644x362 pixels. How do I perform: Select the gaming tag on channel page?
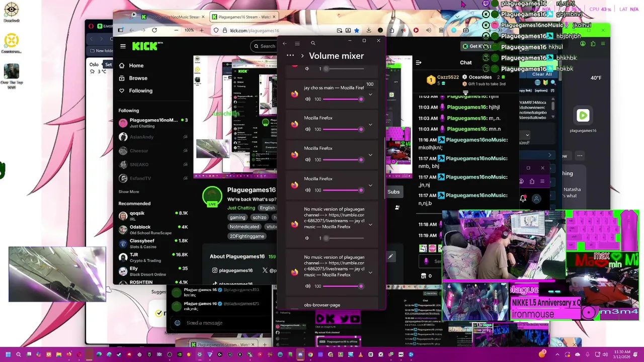tap(237, 217)
